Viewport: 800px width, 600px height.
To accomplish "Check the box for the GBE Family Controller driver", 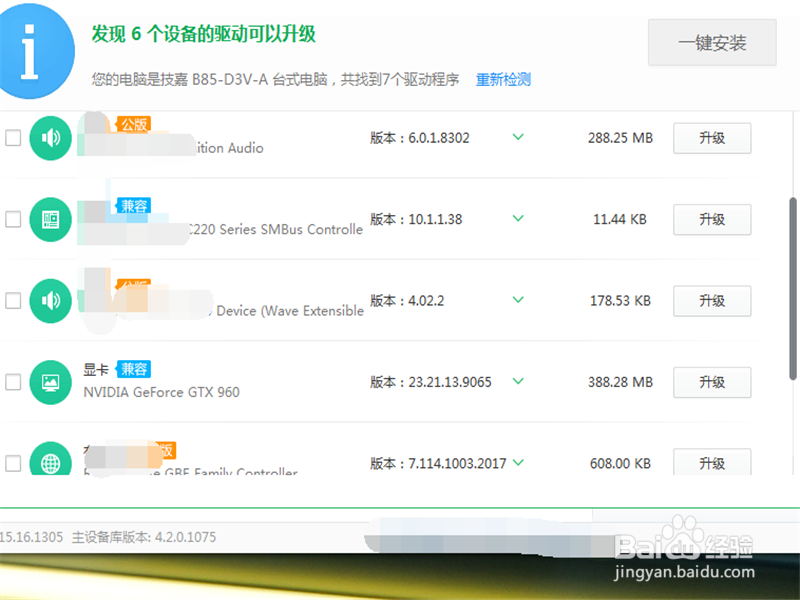I will [x=13, y=463].
